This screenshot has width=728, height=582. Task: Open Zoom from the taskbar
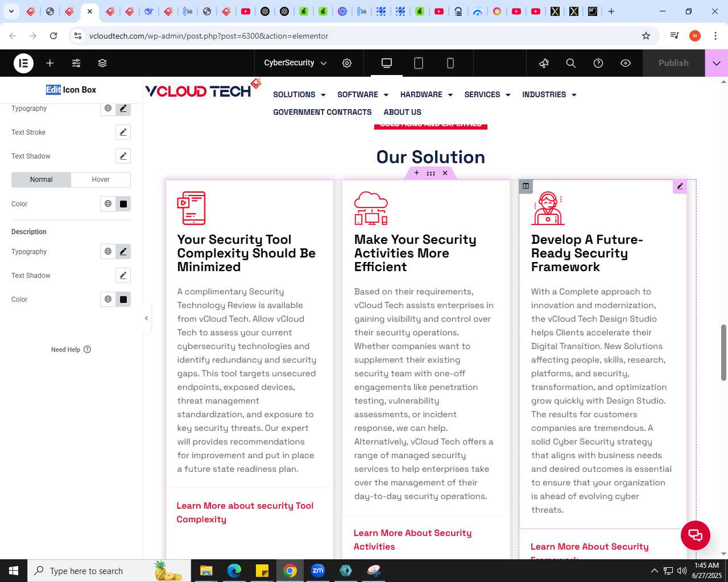point(318,571)
